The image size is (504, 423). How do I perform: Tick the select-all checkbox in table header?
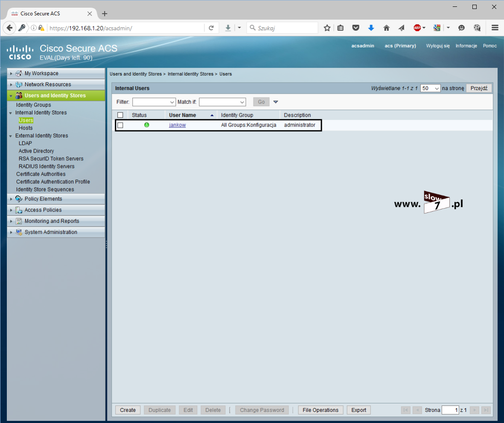tap(120, 115)
